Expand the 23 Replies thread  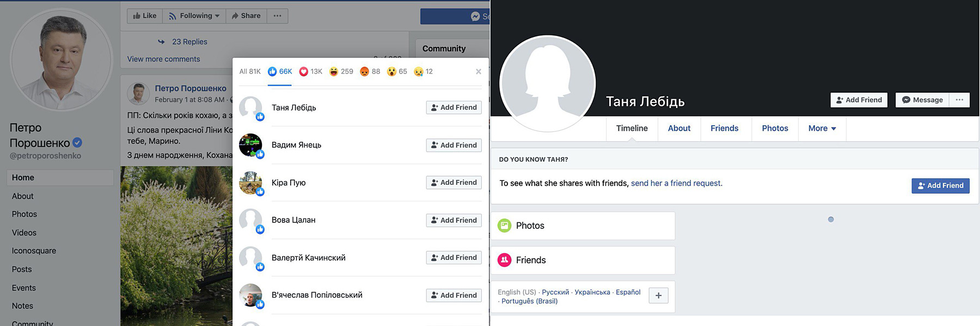[189, 41]
